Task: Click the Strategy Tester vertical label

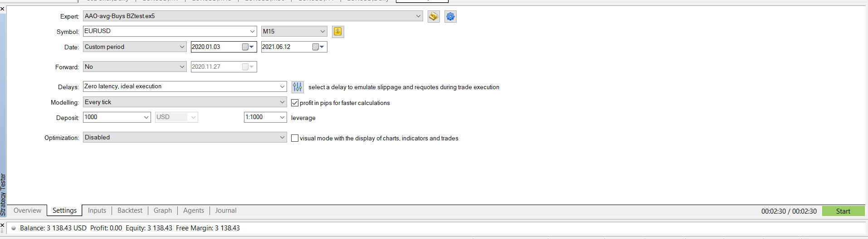Action: pyautogui.click(x=3, y=195)
